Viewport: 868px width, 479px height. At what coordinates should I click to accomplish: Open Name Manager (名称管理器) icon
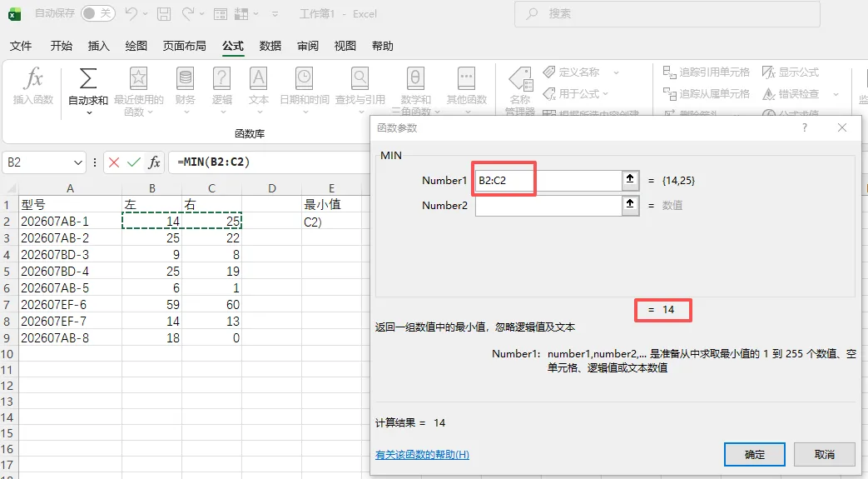click(520, 79)
